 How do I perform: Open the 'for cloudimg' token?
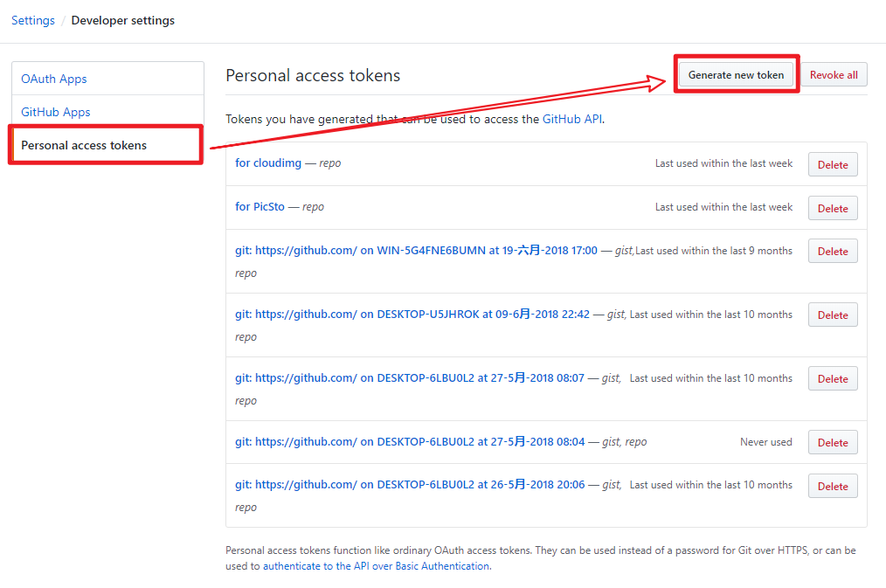(x=268, y=163)
